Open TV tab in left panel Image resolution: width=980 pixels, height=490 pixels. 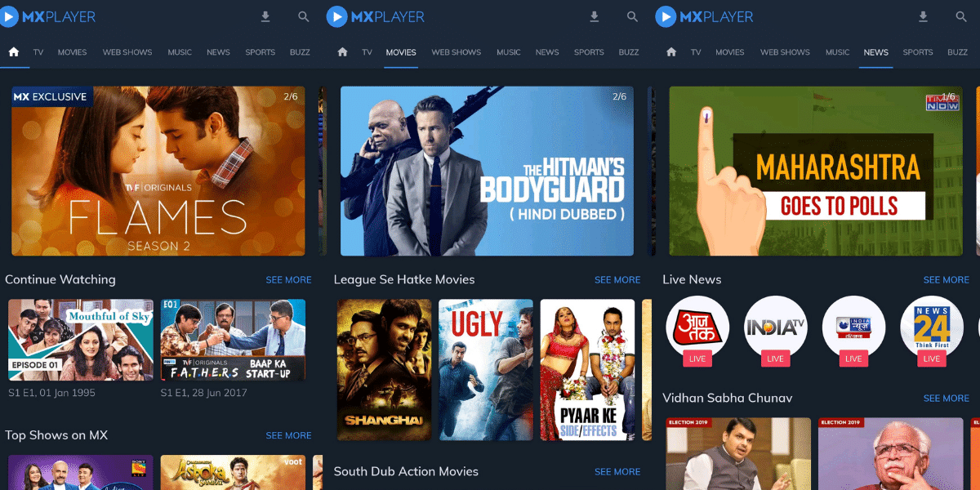(x=38, y=52)
